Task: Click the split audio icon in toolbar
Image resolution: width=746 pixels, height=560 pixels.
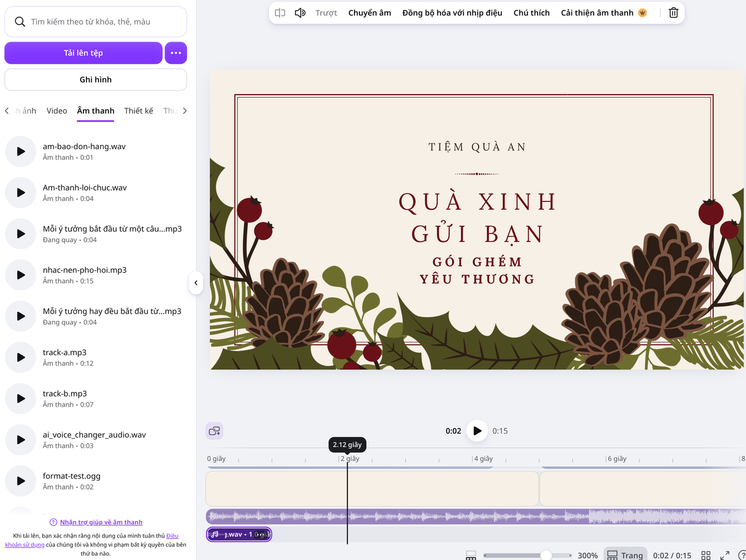Action: (281, 13)
